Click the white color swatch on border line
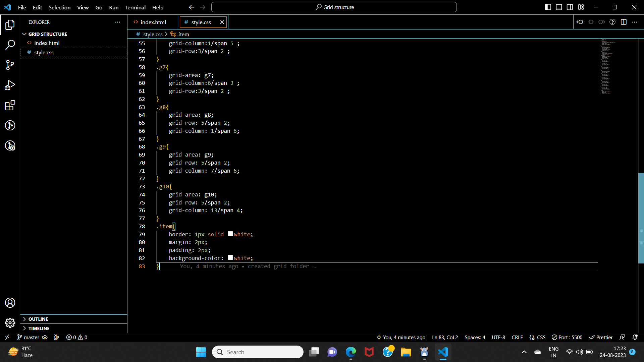Image resolution: width=644 pixels, height=362 pixels. [x=230, y=234]
